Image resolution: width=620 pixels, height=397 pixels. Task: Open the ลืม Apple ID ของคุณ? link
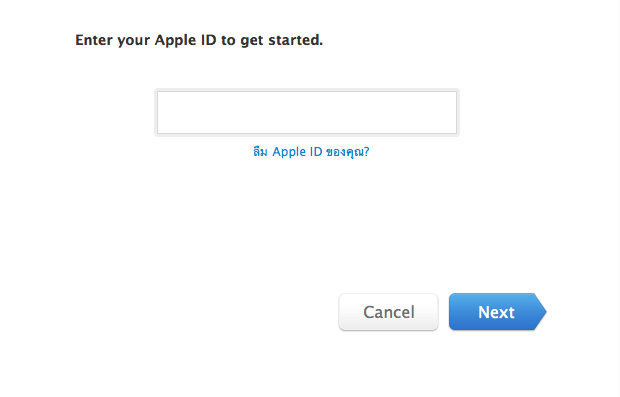pyautogui.click(x=311, y=152)
